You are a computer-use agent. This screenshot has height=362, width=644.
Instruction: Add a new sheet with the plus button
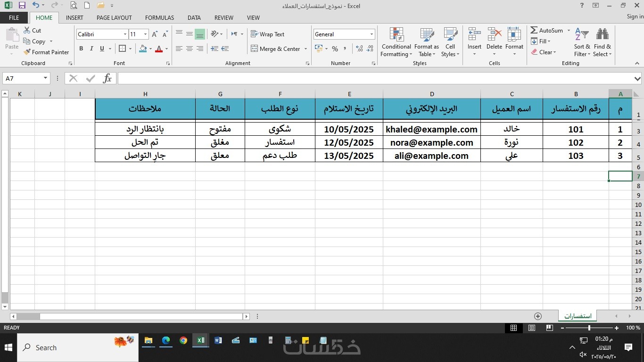tap(538, 316)
